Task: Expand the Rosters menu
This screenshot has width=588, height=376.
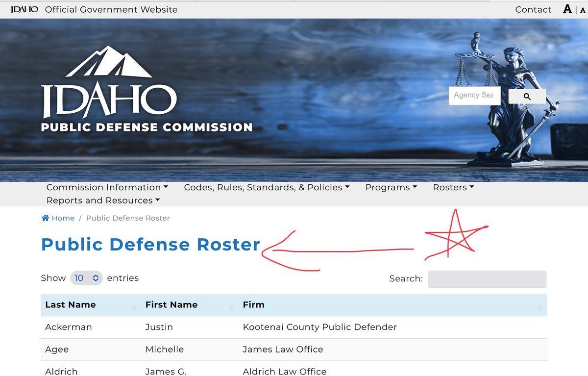Action: [453, 187]
